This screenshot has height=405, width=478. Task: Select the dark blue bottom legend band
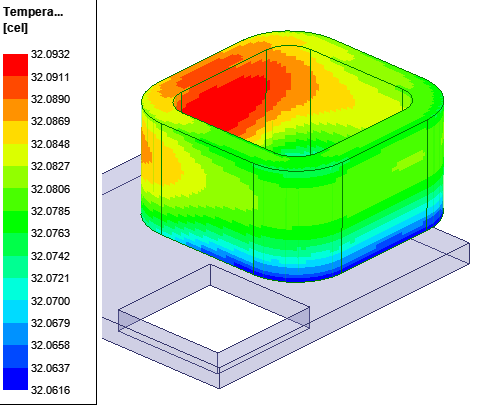[x=15, y=379]
